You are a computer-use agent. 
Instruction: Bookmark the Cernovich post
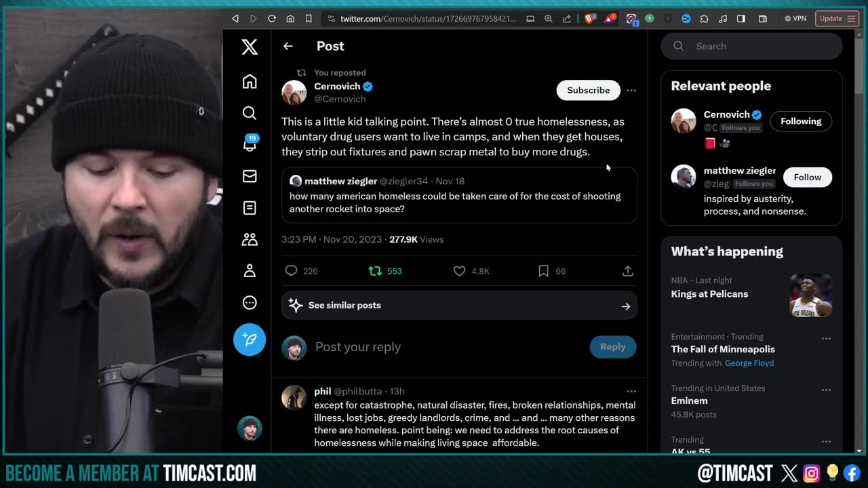543,271
